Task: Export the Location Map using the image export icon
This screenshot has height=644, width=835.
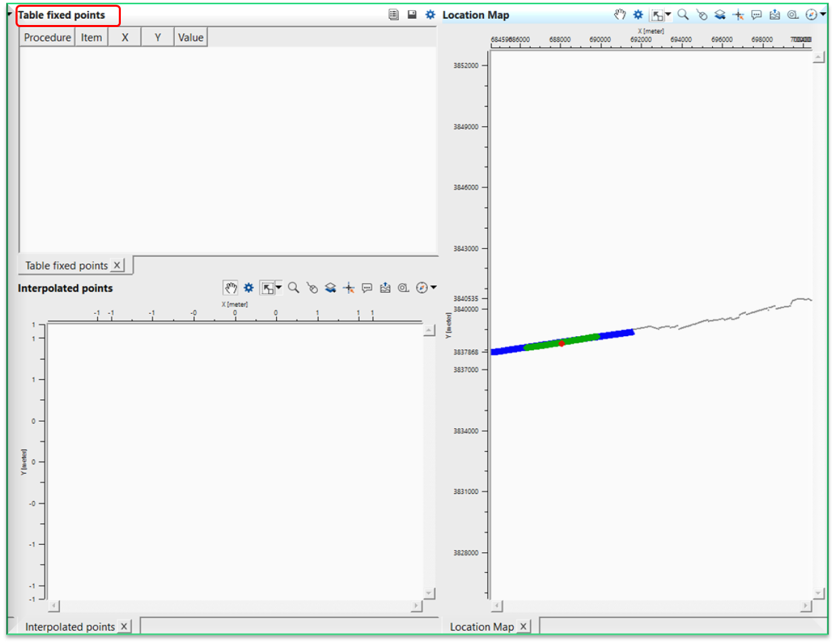Action: tap(774, 14)
